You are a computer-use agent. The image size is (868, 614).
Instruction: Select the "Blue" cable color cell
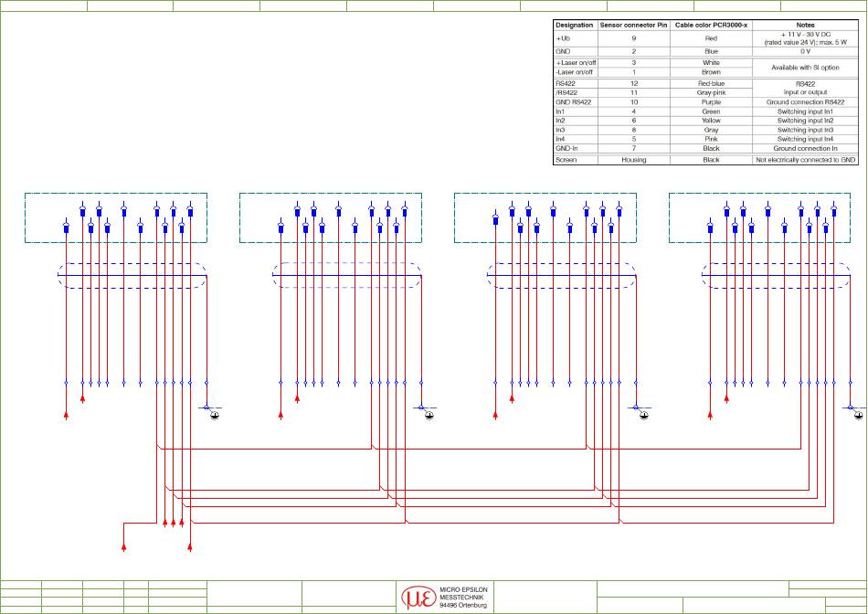point(712,51)
